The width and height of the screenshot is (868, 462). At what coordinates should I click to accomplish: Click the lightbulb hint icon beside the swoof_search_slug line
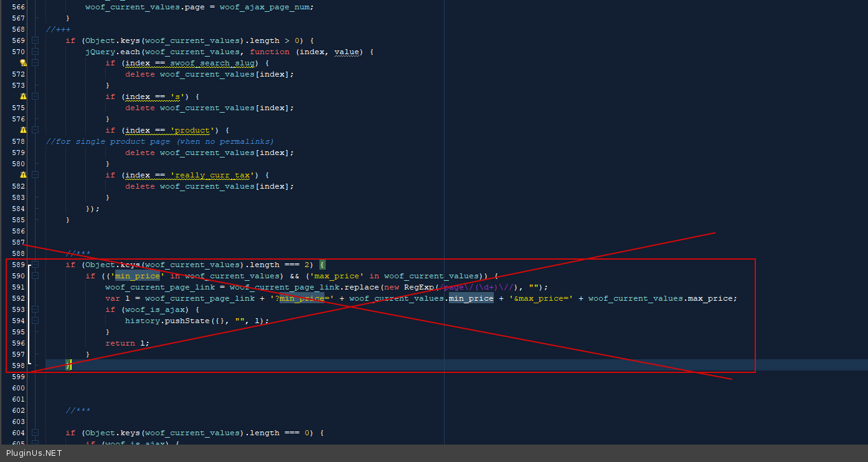click(24, 63)
